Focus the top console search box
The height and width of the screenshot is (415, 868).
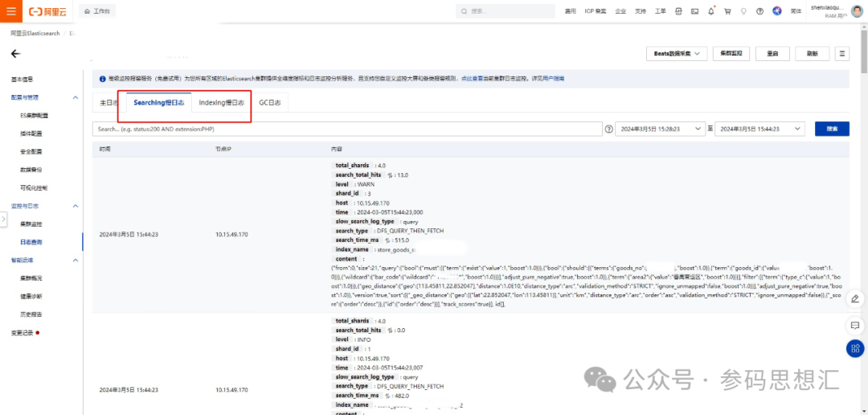click(505, 11)
